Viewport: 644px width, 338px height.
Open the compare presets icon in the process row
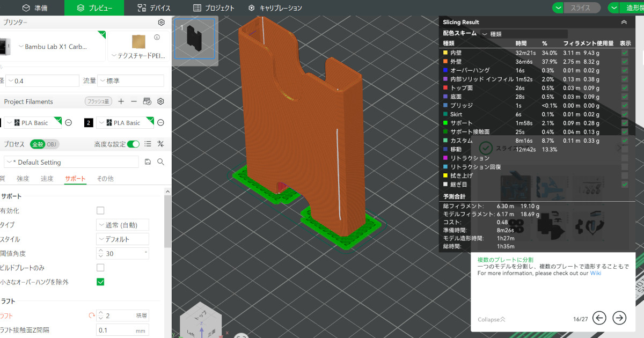pos(160,144)
